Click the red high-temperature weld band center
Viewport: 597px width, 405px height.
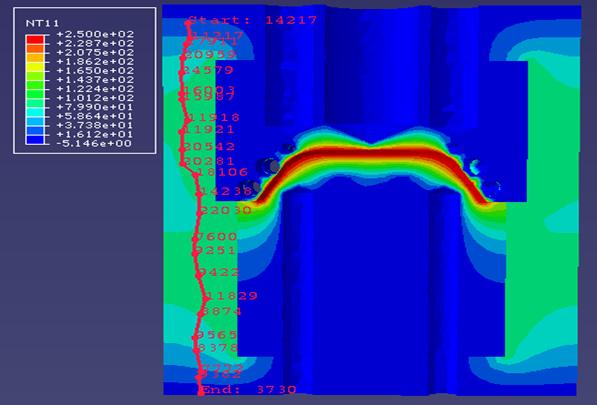pyautogui.click(x=371, y=153)
